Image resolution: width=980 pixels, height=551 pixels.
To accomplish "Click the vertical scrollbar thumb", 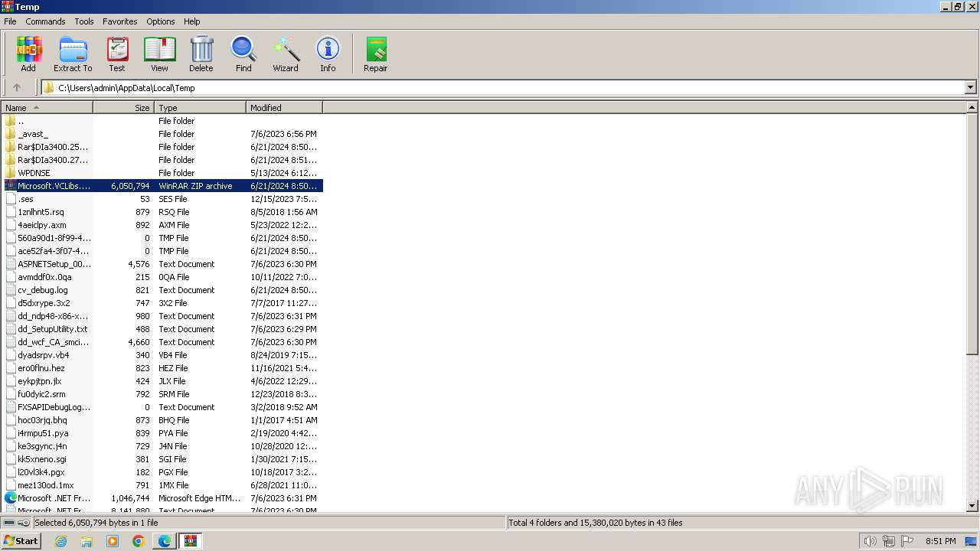I will point(972,234).
